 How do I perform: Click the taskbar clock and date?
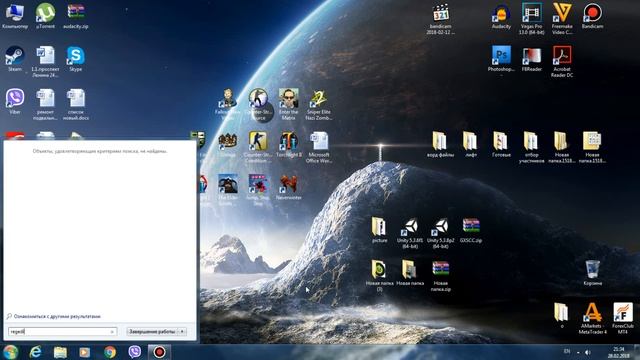618,352
